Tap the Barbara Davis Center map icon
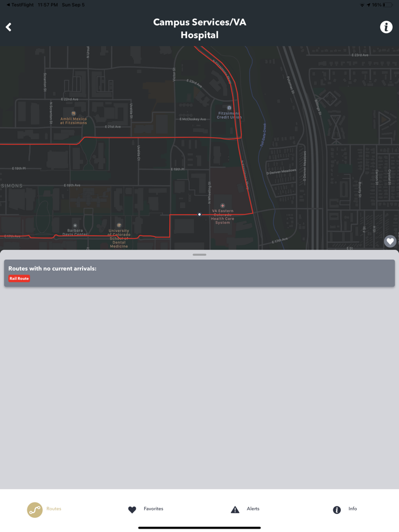Screen dimensions: 399x532 (x=75, y=226)
